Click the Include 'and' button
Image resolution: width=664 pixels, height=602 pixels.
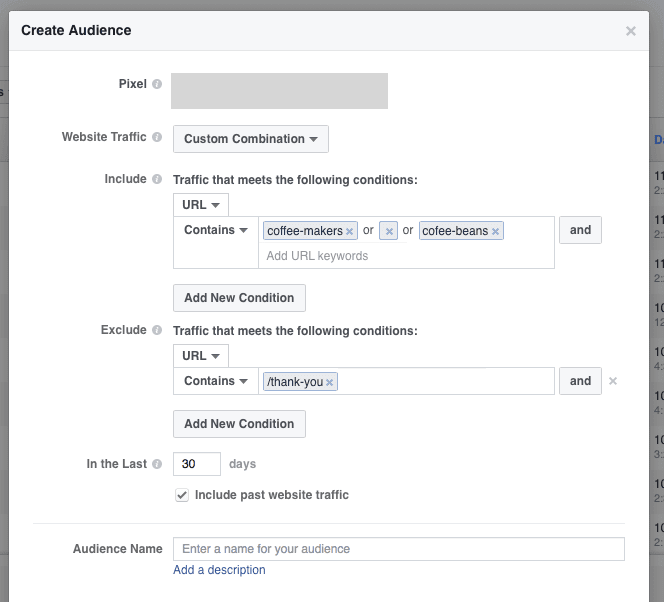[x=580, y=230]
